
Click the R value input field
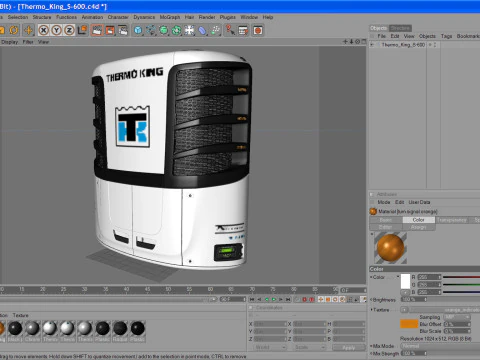(x=428, y=277)
